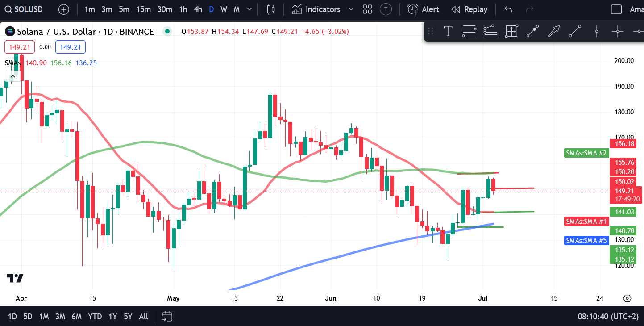Expand the favorite indicators dropdown arrow
Viewport: 644px width, 326px height.
[351, 9]
